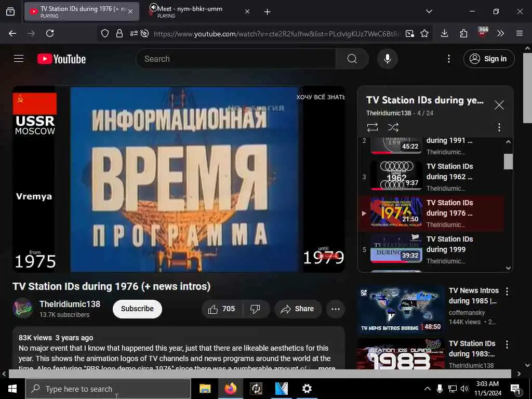Viewport: 532px width, 399px height.
Task: Click the video player area
Action: (x=179, y=179)
